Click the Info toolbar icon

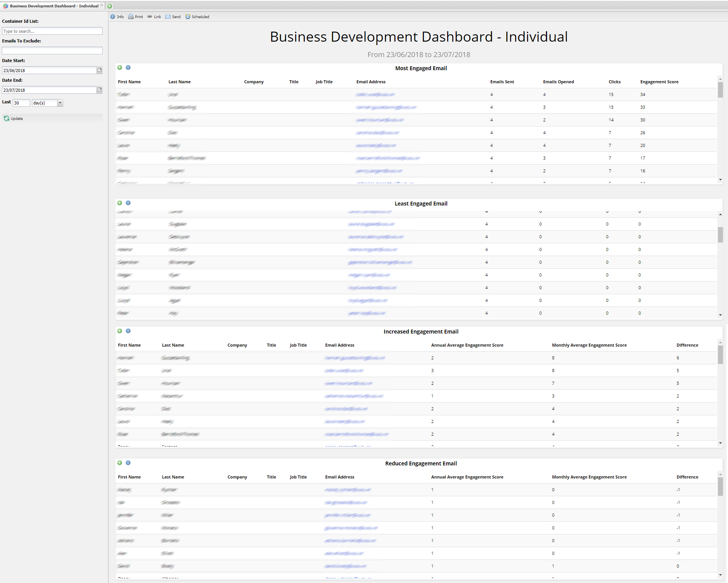click(117, 17)
